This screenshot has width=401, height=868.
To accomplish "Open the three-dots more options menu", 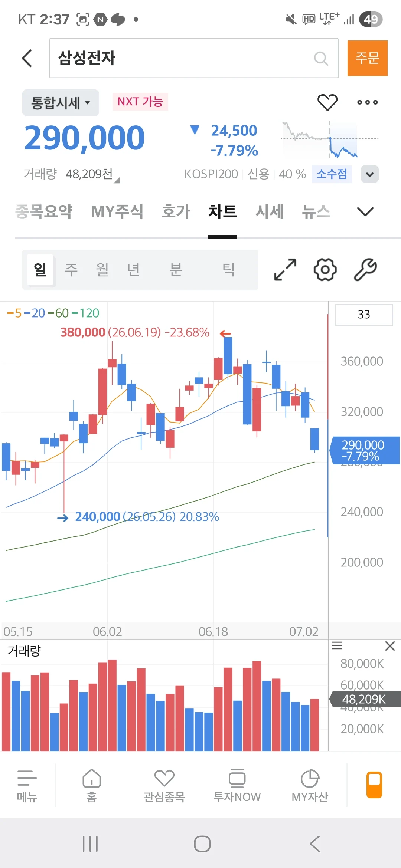I will click(x=368, y=102).
